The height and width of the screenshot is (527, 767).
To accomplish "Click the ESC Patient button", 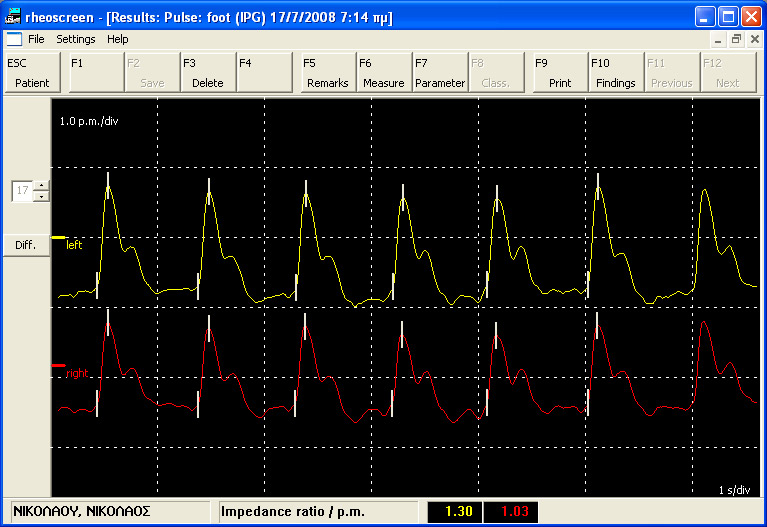I will 32,72.
